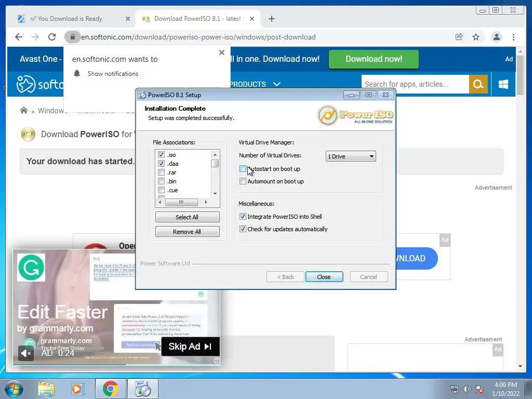This screenshot has height=399, width=532.
Task: Select the 'Download PowerISO 8.1' tab
Action: (197, 19)
